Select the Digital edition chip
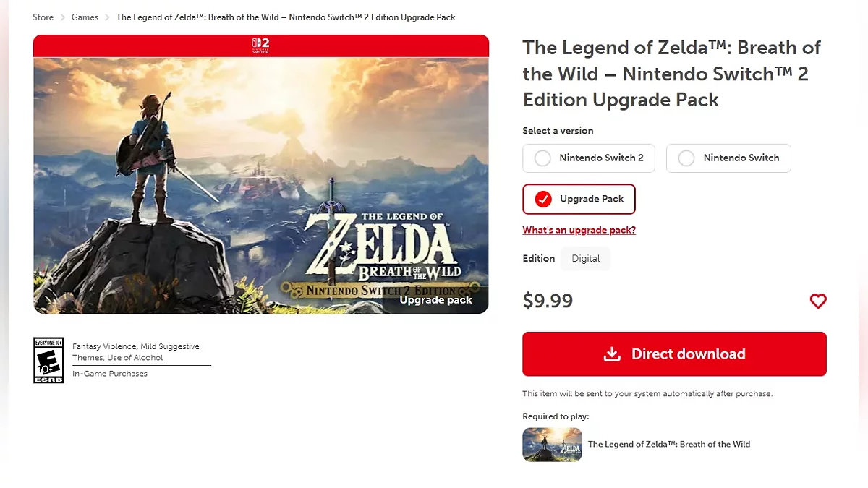Image resolution: width=868 pixels, height=488 pixels. (x=585, y=258)
